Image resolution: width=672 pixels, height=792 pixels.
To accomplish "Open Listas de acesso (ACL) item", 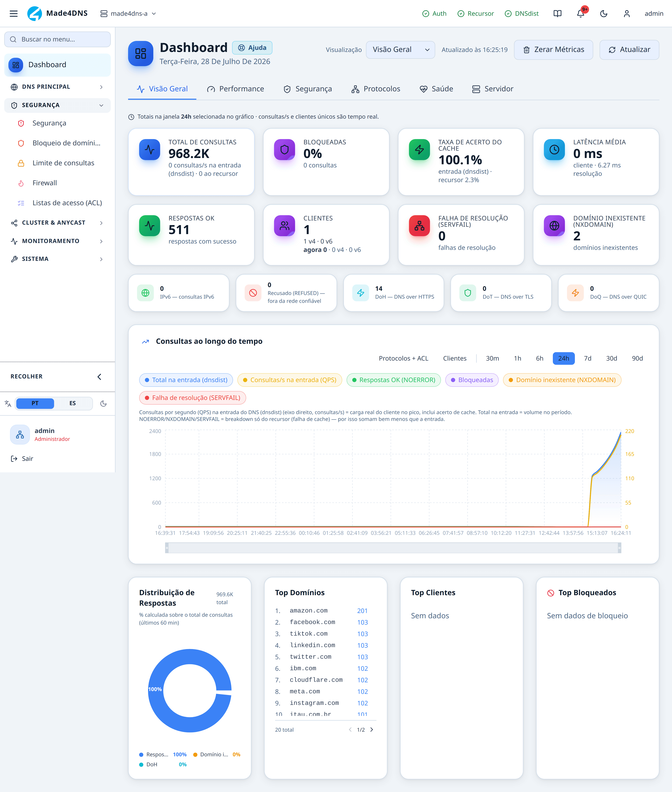I will point(58,203).
